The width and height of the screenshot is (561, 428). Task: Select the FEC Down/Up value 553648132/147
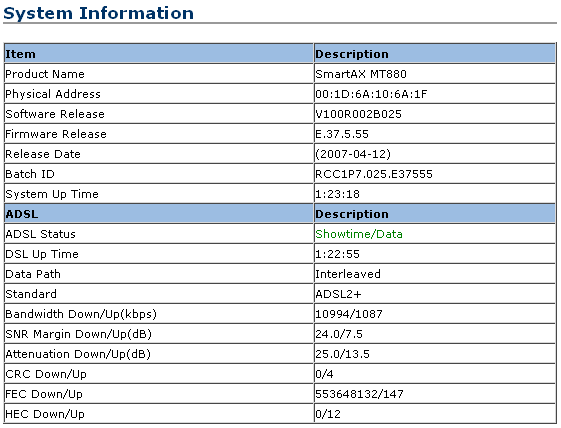tap(359, 394)
